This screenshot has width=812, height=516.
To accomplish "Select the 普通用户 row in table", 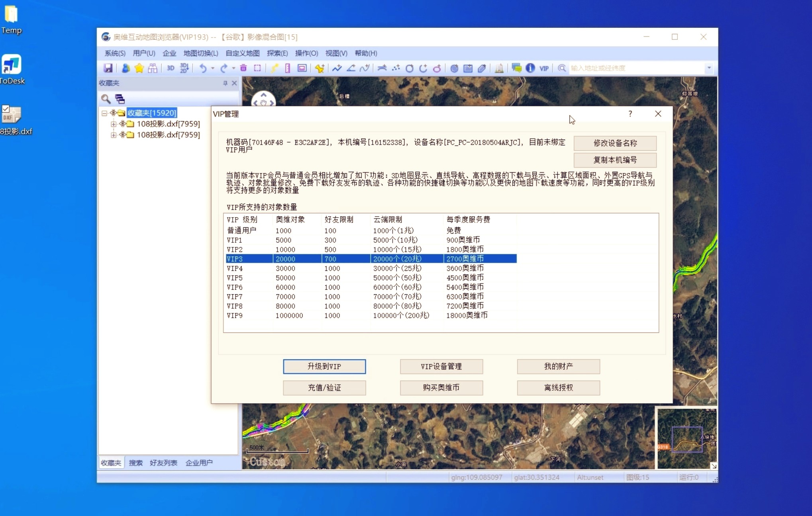I will 371,230.
